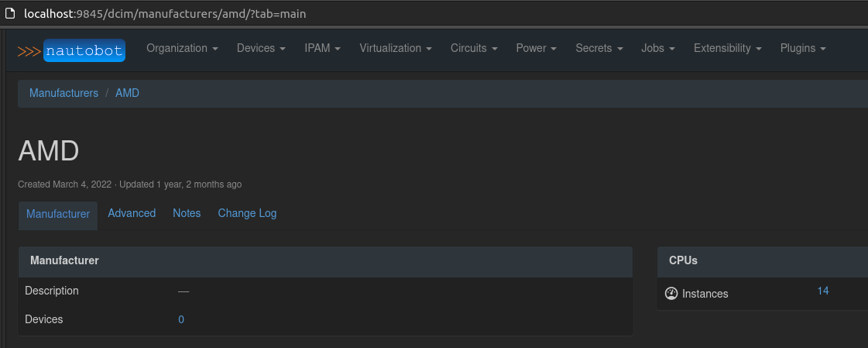Screen dimensions: 868x348
Task: Click the Devices row label
Action: pos(44,320)
